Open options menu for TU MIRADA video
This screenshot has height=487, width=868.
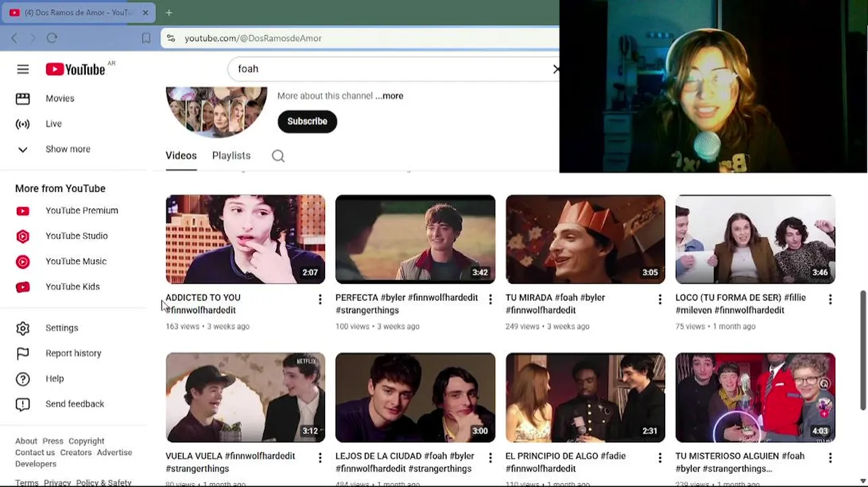[x=660, y=300]
